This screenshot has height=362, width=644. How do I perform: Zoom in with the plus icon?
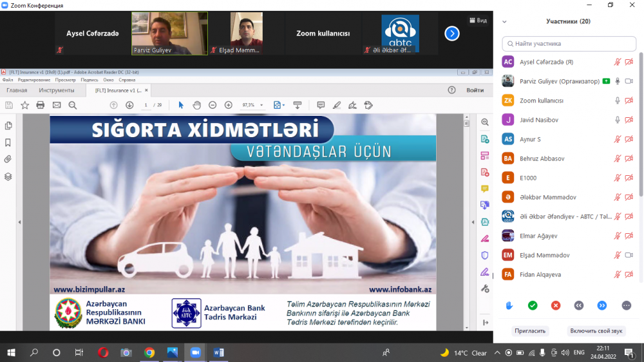click(x=229, y=105)
